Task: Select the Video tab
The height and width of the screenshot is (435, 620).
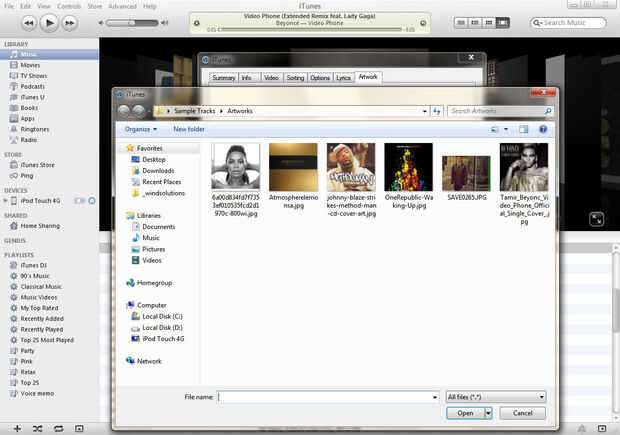Action: click(271, 78)
